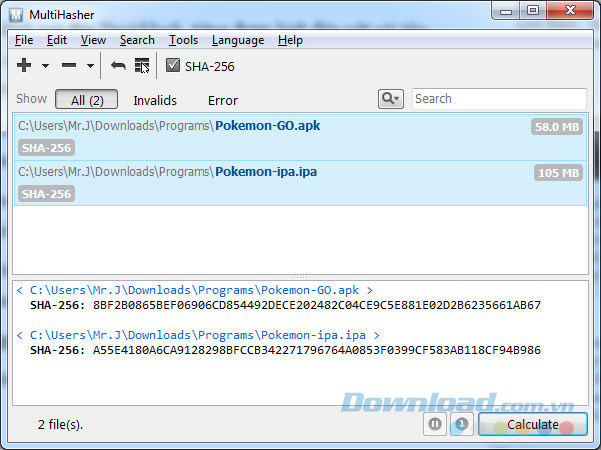Viewport: 601px width, 450px height.
Task: Click the clock icon button beside Calculate
Action: [461, 424]
